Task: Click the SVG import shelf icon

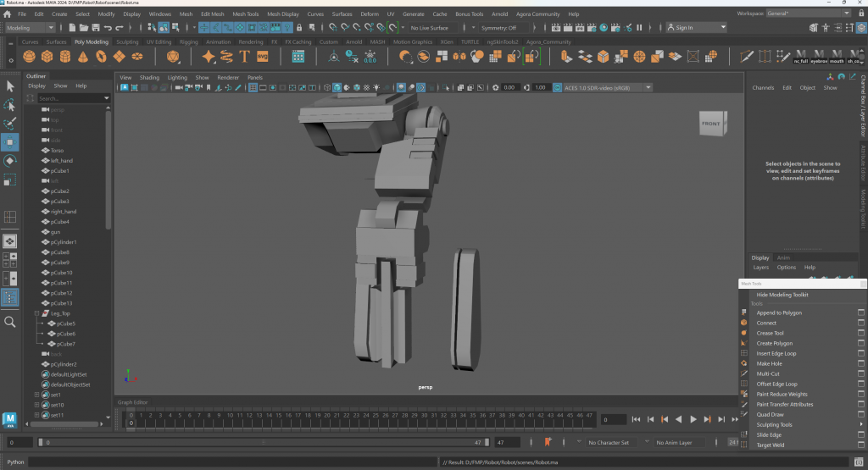Action: coord(263,57)
